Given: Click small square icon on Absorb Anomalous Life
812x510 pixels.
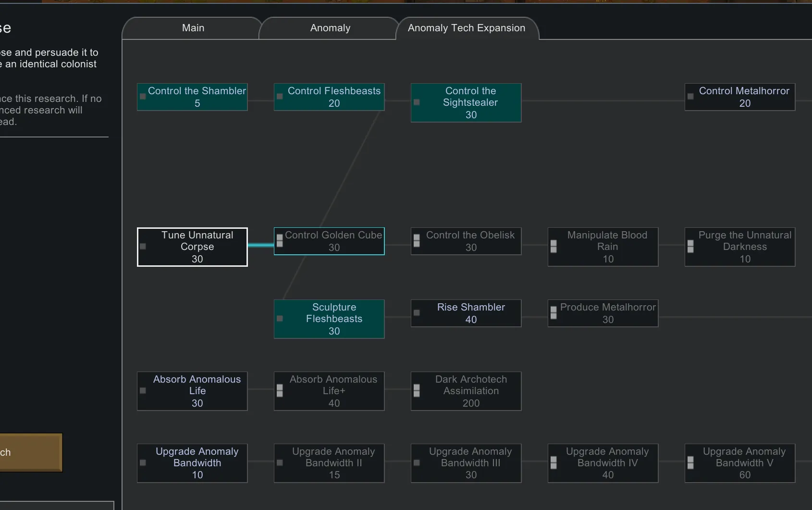Looking at the screenshot, I should pyautogui.click(x=143, y=391).
